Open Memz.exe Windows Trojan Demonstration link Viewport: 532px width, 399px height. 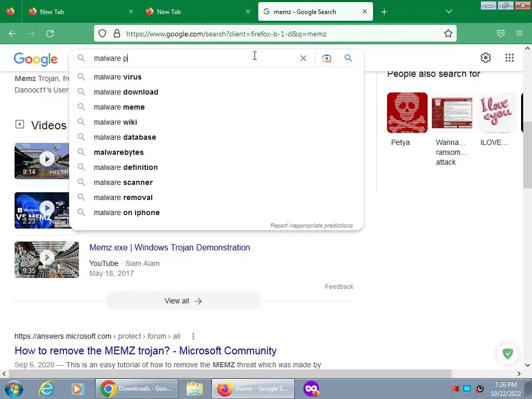(x=170, y=247)
